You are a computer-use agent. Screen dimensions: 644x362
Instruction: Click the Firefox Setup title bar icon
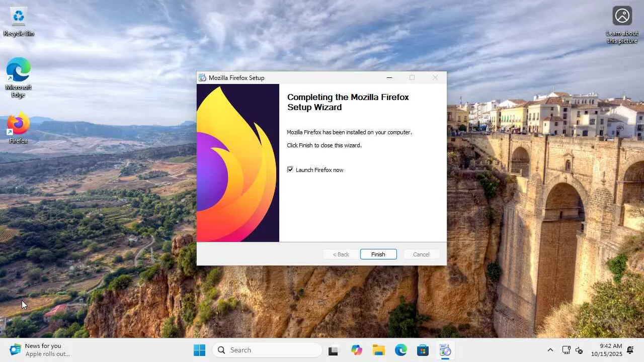tap(202, 77)
